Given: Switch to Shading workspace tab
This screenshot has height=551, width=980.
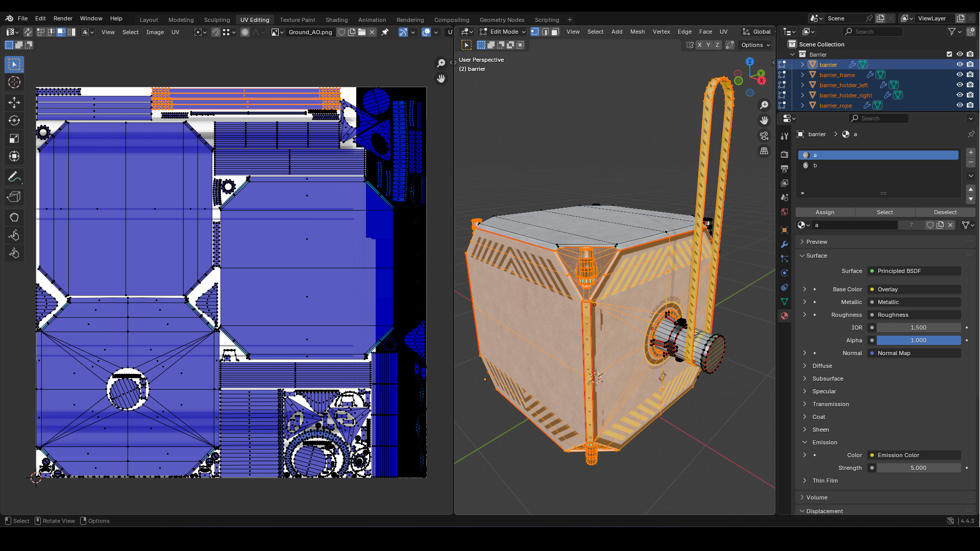Looking at the screenshot, I should click(336, 20).
